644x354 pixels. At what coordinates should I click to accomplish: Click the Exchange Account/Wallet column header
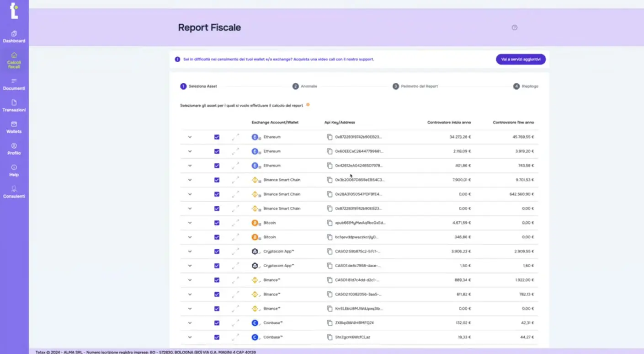pos(275,123)
